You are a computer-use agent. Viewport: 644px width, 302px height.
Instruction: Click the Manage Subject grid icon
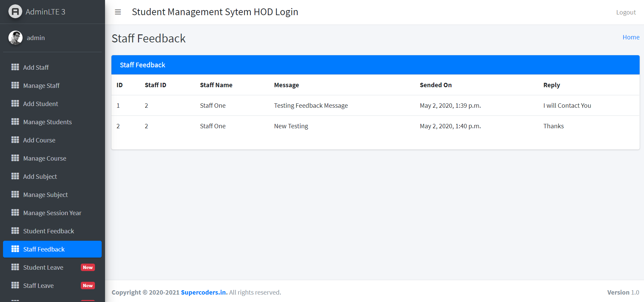tap(15, 194)
